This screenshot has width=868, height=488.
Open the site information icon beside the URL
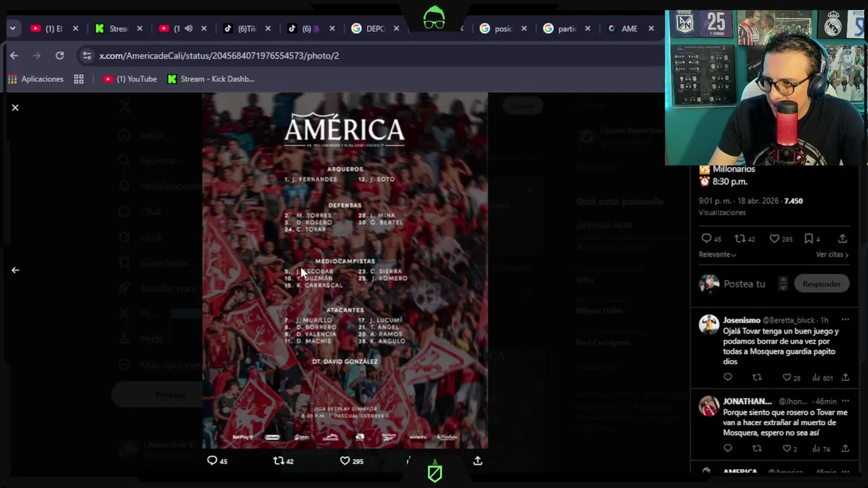coord(86,56)
